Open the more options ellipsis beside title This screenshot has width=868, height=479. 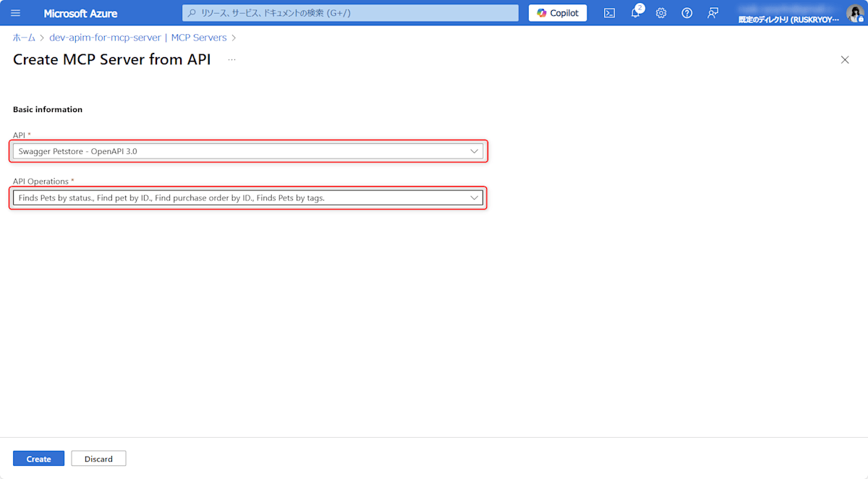pyautogui.click(x=231, y=60)
